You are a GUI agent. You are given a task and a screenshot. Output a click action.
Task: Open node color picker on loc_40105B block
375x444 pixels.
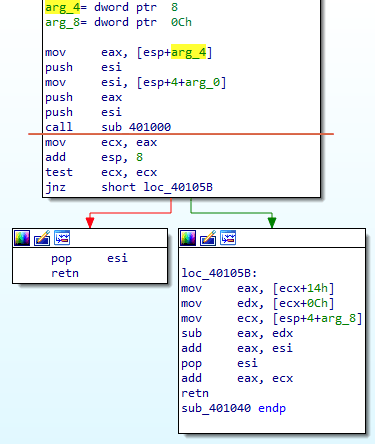(188, 238)
